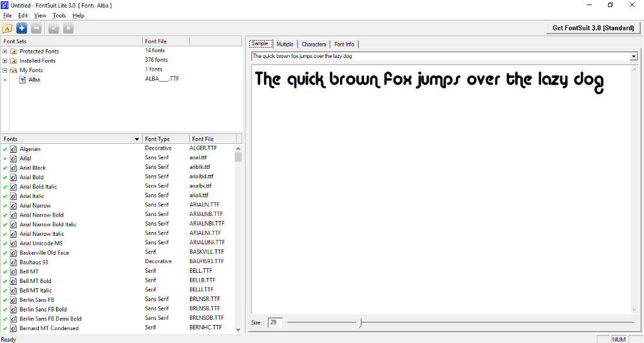Toggle activation checkmark for Arial Narrow Italic
Image resolution: width=644 pixels, height=343 pixels.
click(x=5, y=234)
